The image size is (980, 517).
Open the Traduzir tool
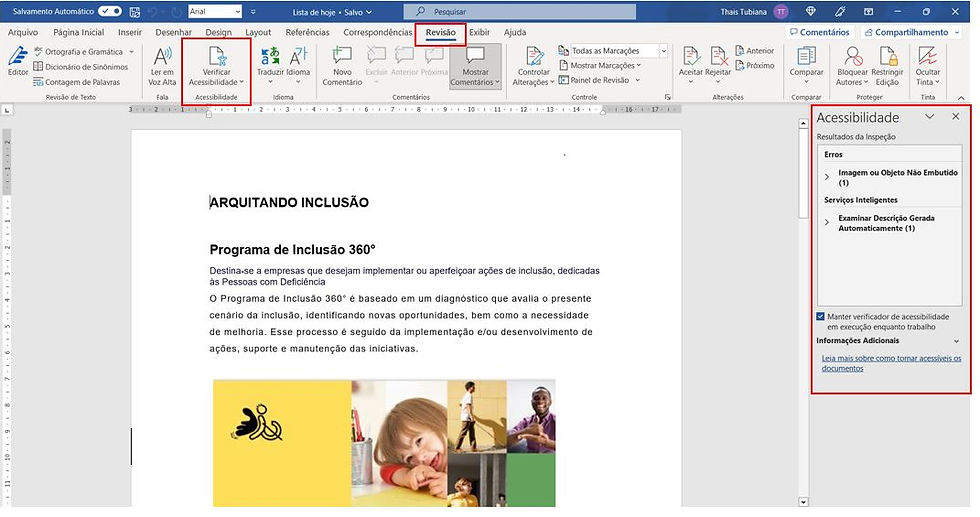(x=270, y=66)
